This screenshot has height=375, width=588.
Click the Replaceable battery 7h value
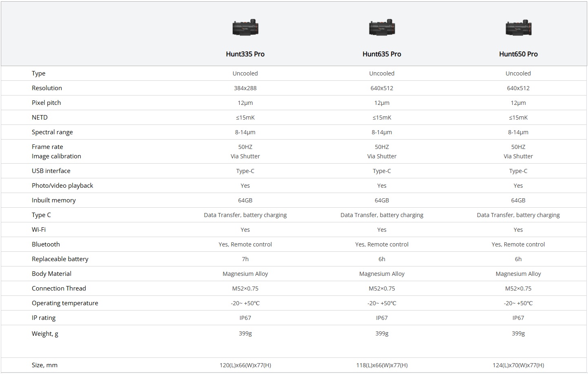pyautogui.click(x=245, y=259)
